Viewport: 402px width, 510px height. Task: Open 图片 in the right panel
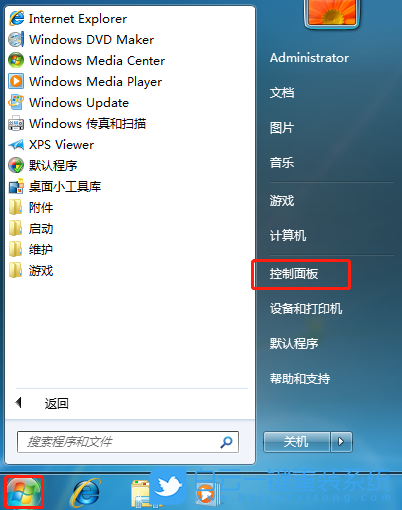[x=282, y=128]
